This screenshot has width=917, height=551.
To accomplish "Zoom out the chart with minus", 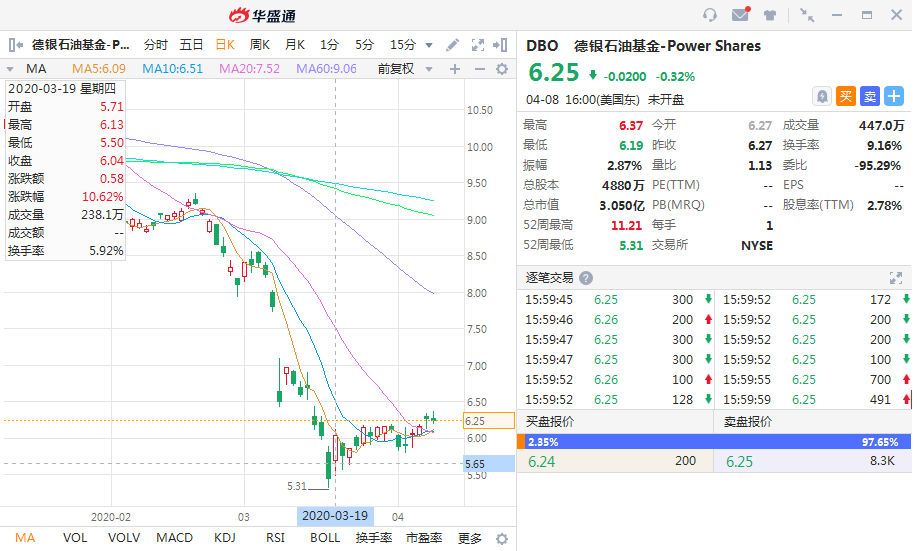I will [x=480, y=69].
